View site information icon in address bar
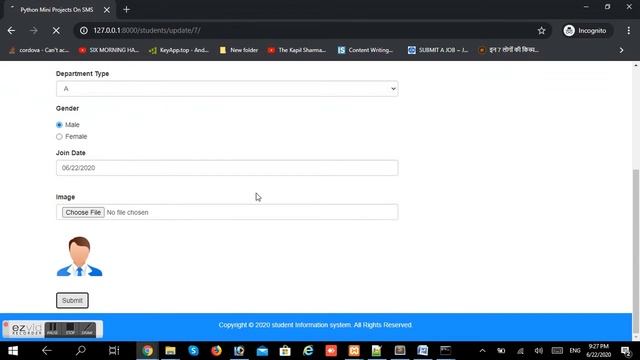 (84, 31)
